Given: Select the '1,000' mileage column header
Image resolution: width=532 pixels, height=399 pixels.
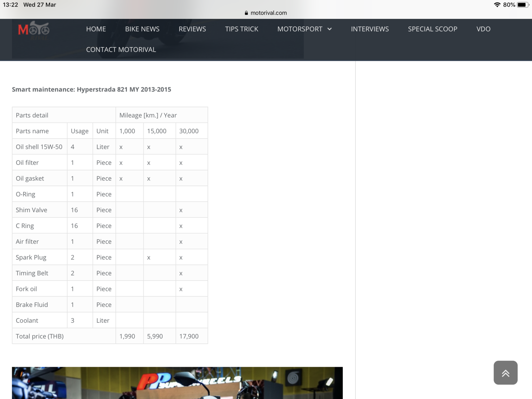Looking at the screenshot, I should point(130,131).
